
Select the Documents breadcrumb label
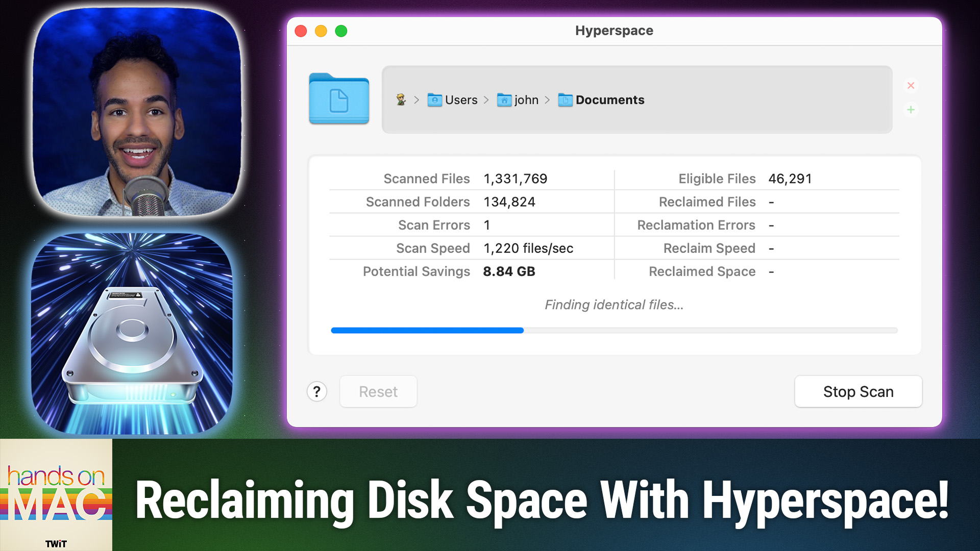610,100
